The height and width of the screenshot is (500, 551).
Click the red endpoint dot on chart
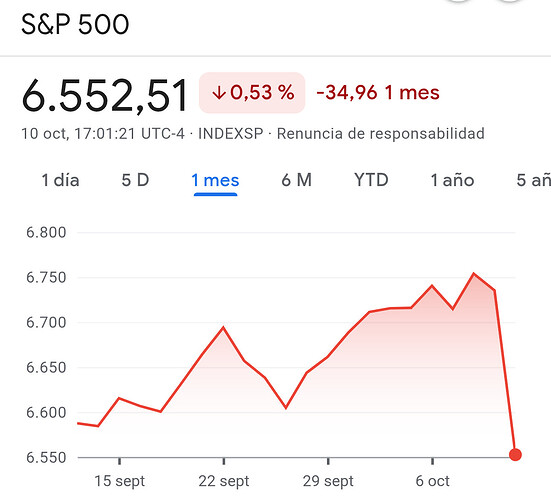pos(515,455)
